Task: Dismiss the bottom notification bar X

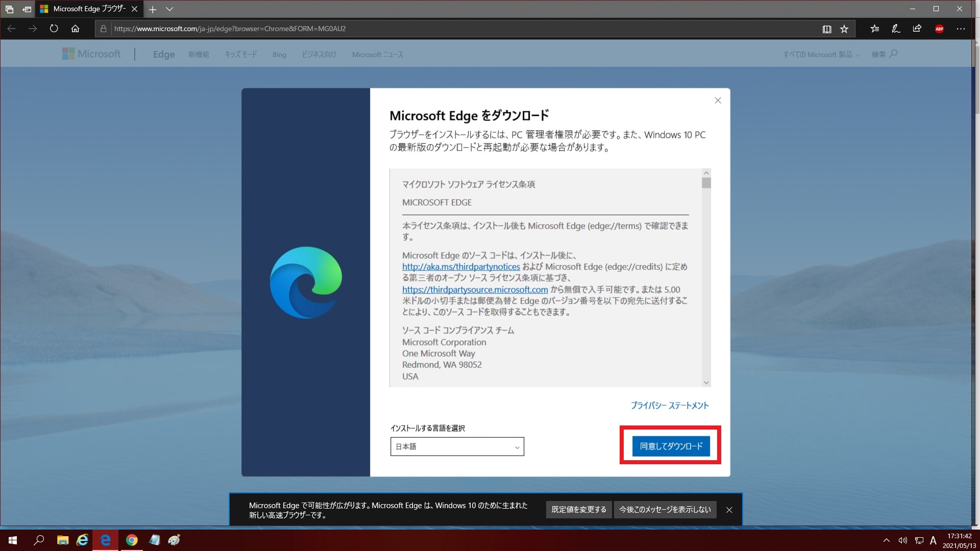Action: coord(729,510)
